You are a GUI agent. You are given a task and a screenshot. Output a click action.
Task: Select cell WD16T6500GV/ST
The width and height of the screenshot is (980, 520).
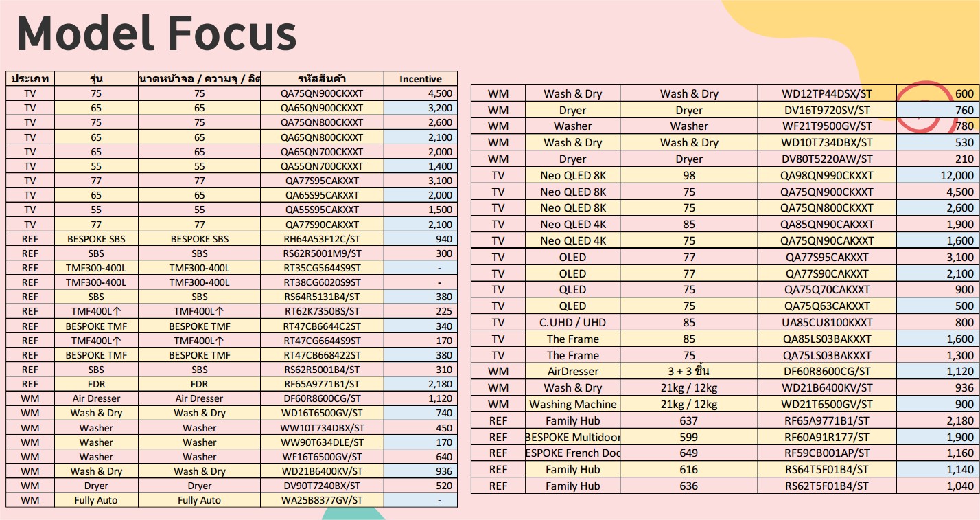[x=321, y=413]
